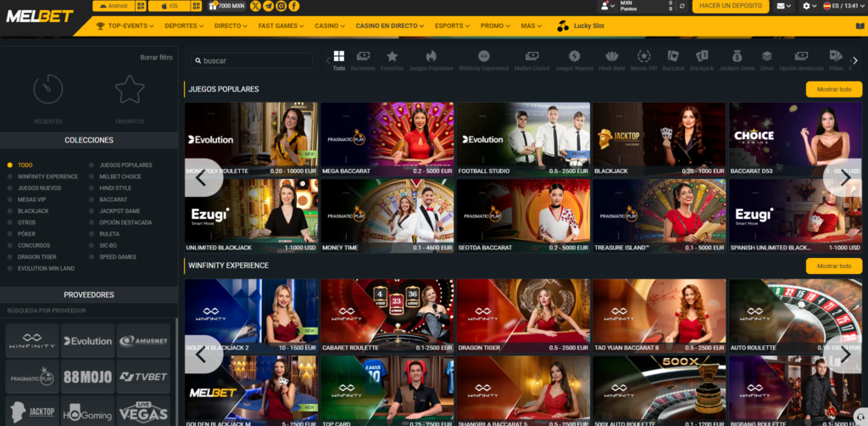Click the Borrar filtro link

click(156, 58)
